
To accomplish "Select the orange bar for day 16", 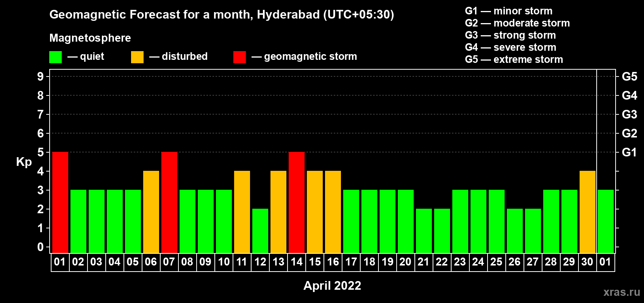I will click(x=333, y=212).
